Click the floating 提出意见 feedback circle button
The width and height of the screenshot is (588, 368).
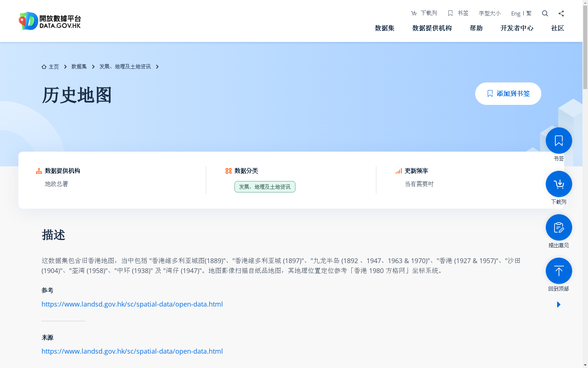(x=559, y=227)
